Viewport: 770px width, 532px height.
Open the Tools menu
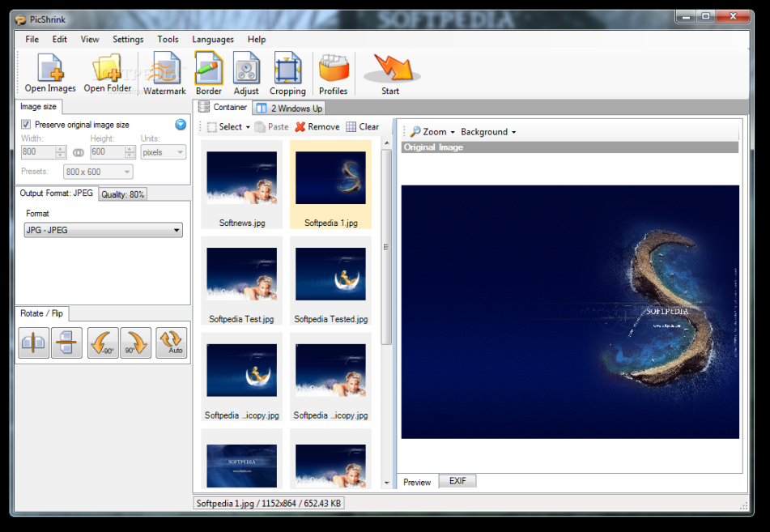click(168, 40)
